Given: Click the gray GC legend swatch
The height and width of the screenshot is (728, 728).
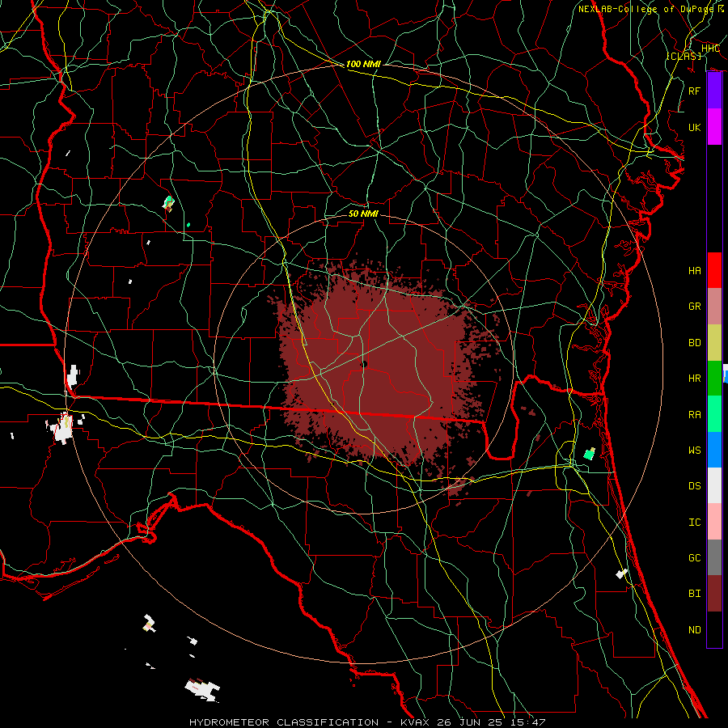Looking at the screenshot, I should point(714,557).
